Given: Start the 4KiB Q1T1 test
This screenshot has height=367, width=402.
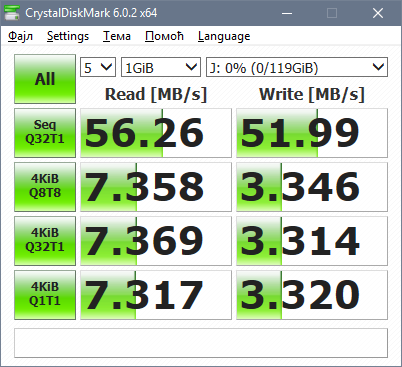Looking at the screenshot, I should pyautogui.click(x=45, y=295).
